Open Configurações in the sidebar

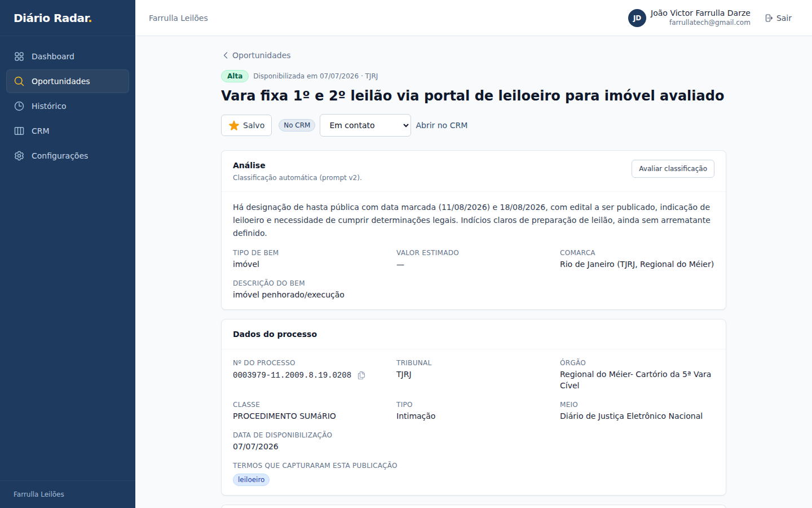coord(68,156)
